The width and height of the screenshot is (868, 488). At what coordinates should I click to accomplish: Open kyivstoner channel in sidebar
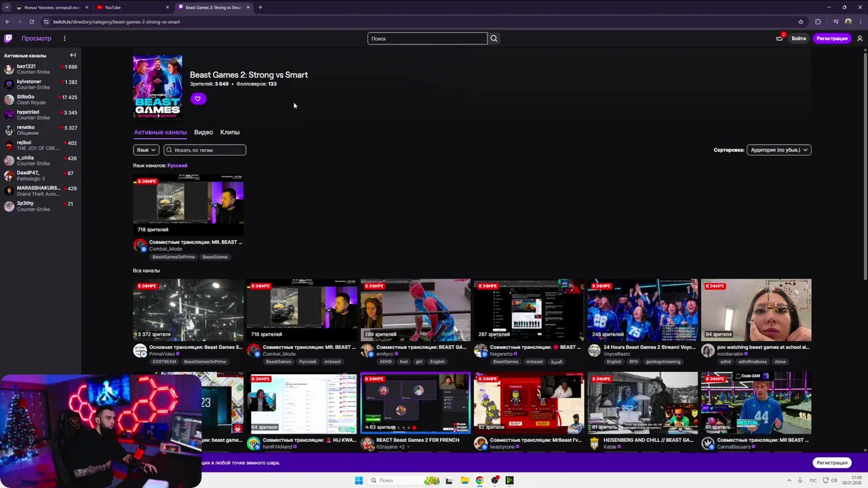(x=41, y=84)
